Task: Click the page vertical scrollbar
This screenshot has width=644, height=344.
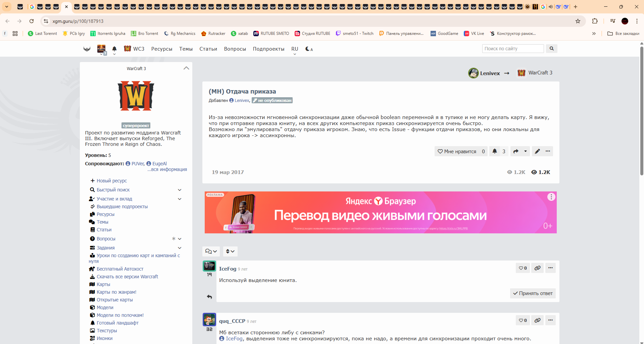Action: point(642,111)
